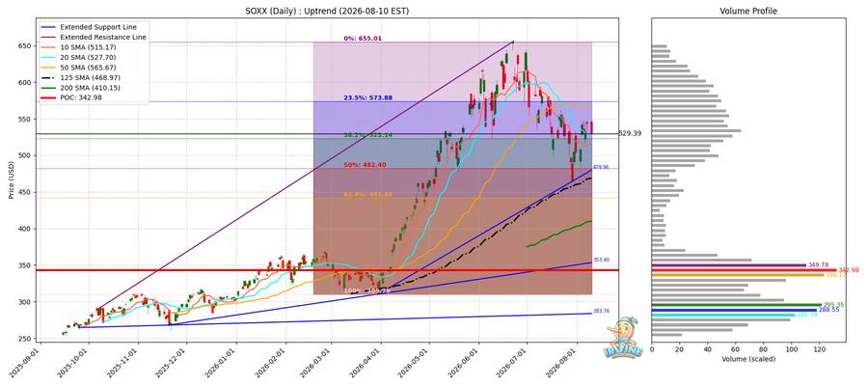Click volume profile label '295.35'
868x386 pixels.
tap(833, 305)
